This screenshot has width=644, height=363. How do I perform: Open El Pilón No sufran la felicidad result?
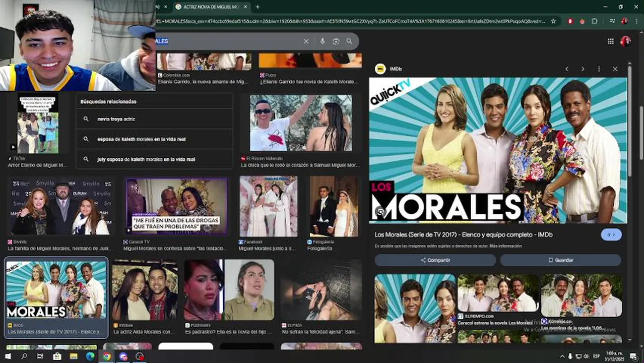click(x=321, y=290)
